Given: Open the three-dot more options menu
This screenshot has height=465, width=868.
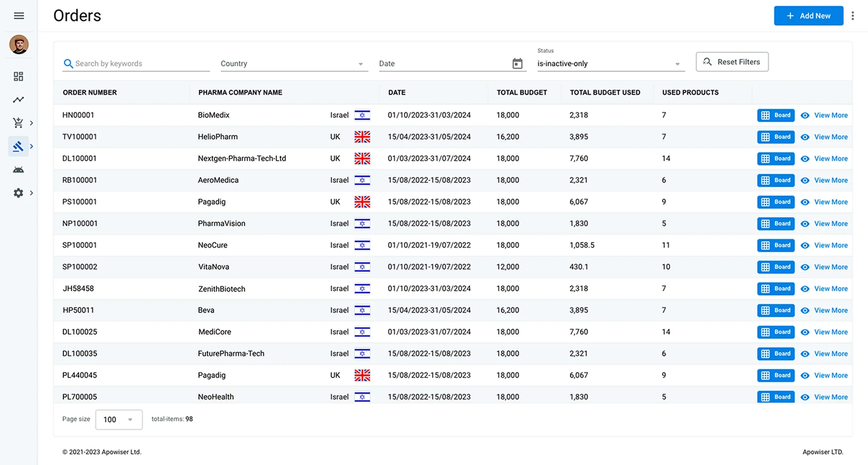Looking at the screenshot, I should (853, 16).
